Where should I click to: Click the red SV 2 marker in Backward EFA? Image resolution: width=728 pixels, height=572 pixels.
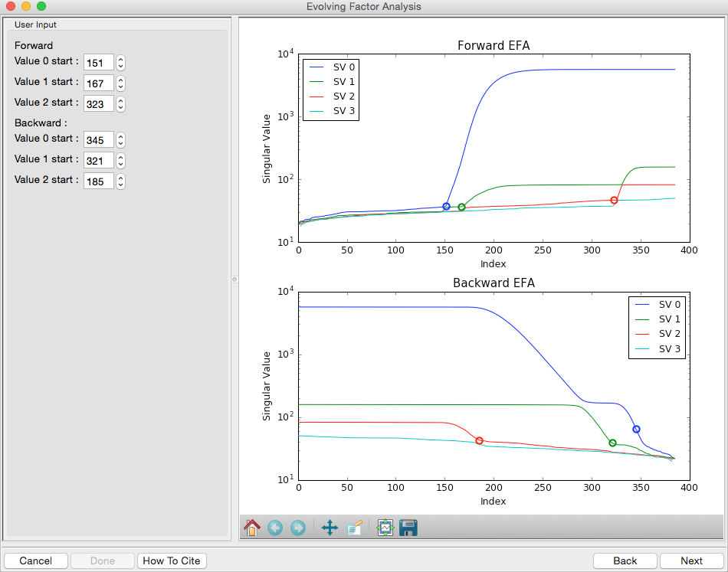[x=479, y=440]
